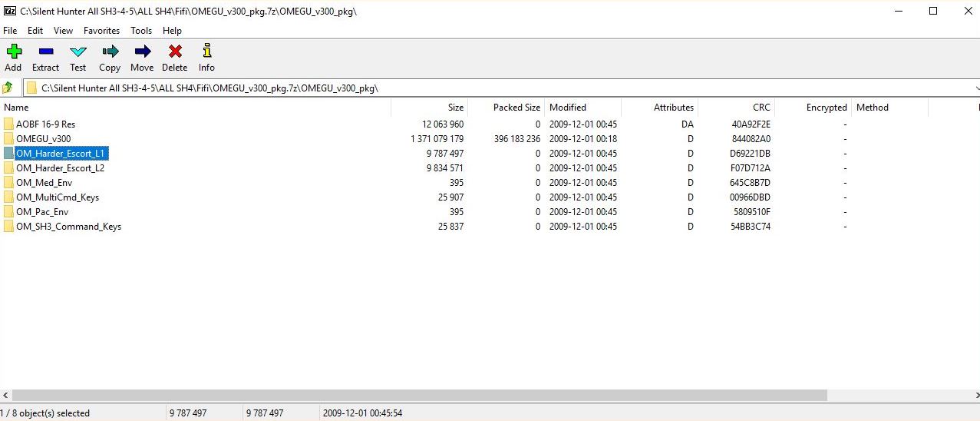Click the horizontal scrollbar thumb

click(420, 395)
